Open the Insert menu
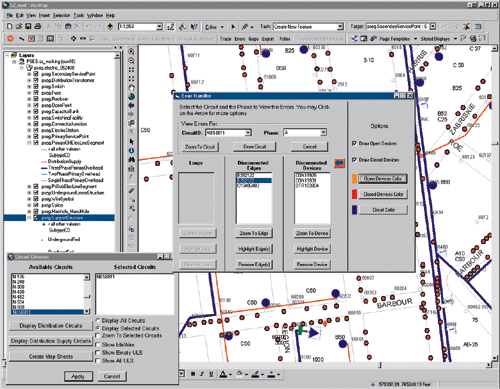 coord(44,15)
